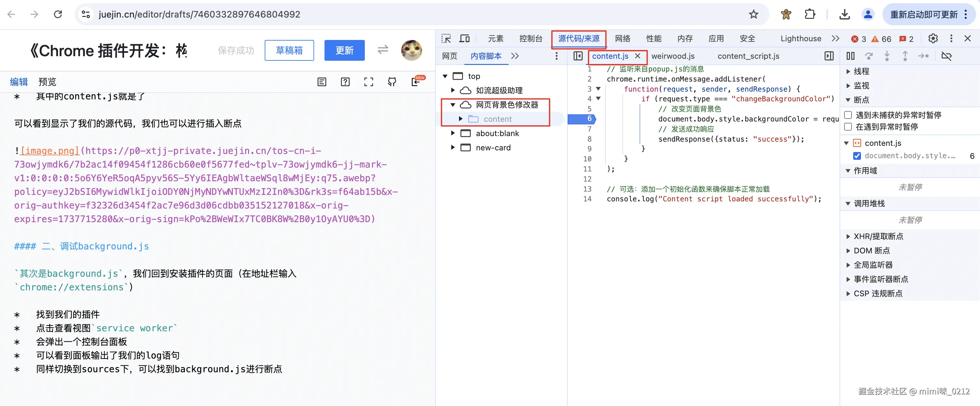Uncheck the document.body.style breakpoint

857,156
